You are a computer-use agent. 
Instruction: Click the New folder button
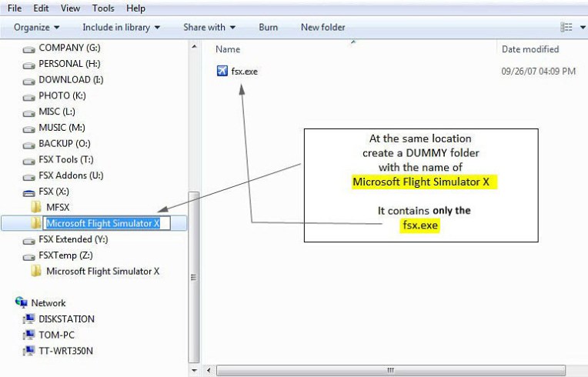click(323, 28)
